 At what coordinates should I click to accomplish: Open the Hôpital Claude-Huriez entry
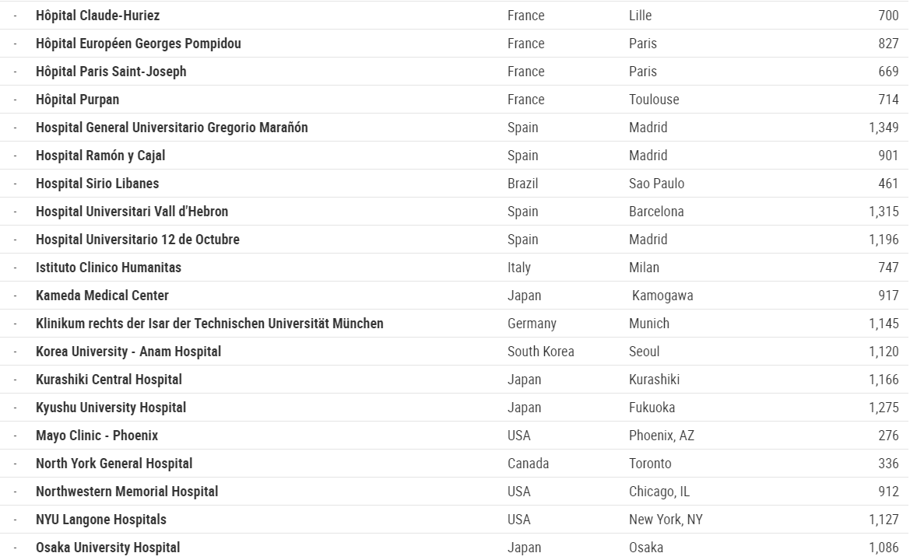[x=98, y=16]
